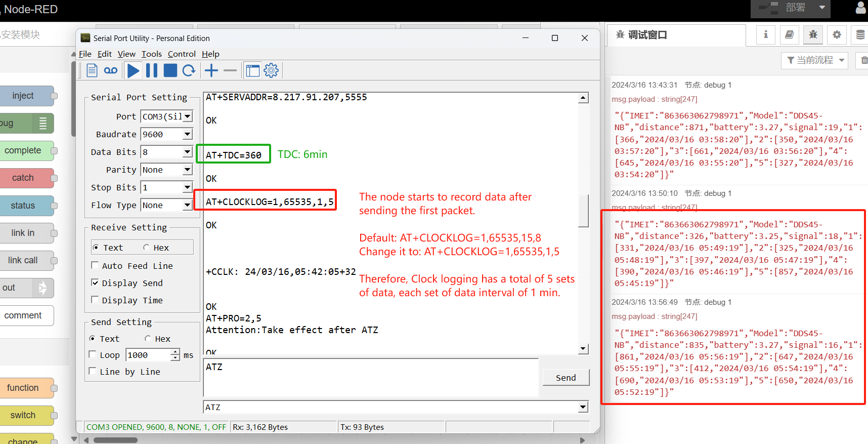Enable Auto Feed Line checkbox
The height and width of the screenshot is (444, 868).
95,265
